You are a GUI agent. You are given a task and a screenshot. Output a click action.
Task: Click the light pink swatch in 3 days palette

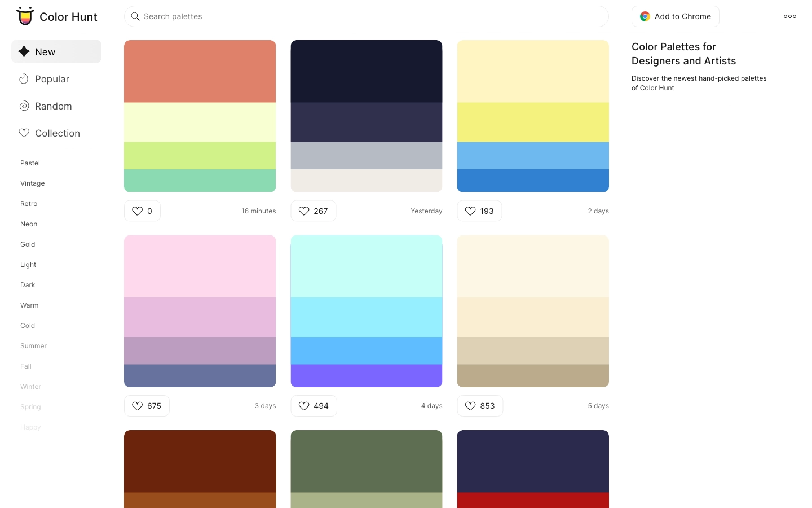(x=200, y=266)
